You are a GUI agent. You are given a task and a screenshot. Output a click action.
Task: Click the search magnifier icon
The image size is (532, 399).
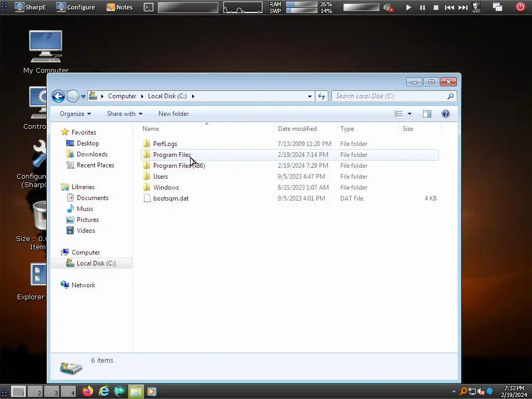point(450,96)
